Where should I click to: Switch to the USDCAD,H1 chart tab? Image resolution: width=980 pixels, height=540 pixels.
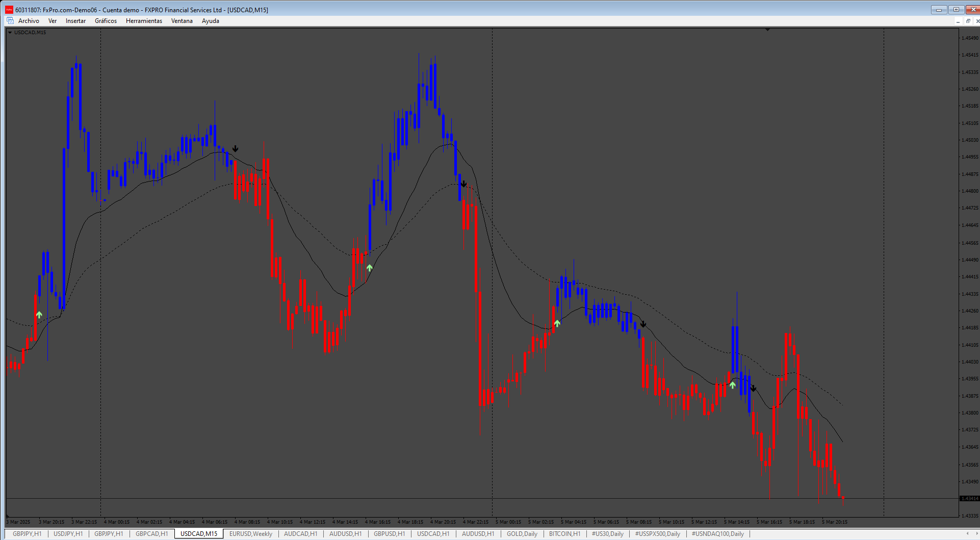[x=433, y=534]
